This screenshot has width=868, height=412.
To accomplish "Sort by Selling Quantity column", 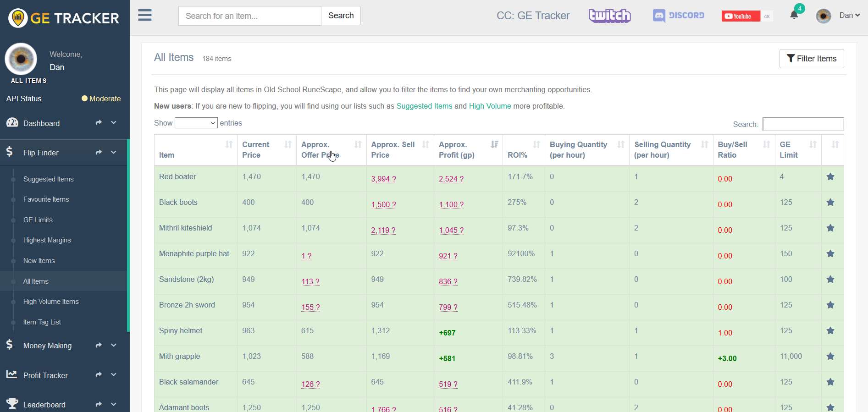I will (671, 150).
